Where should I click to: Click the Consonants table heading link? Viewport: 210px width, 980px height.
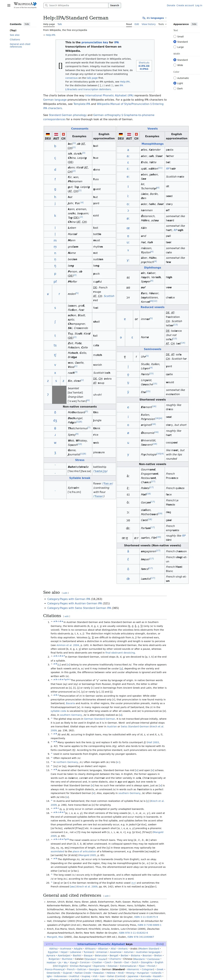pos(79,129)
